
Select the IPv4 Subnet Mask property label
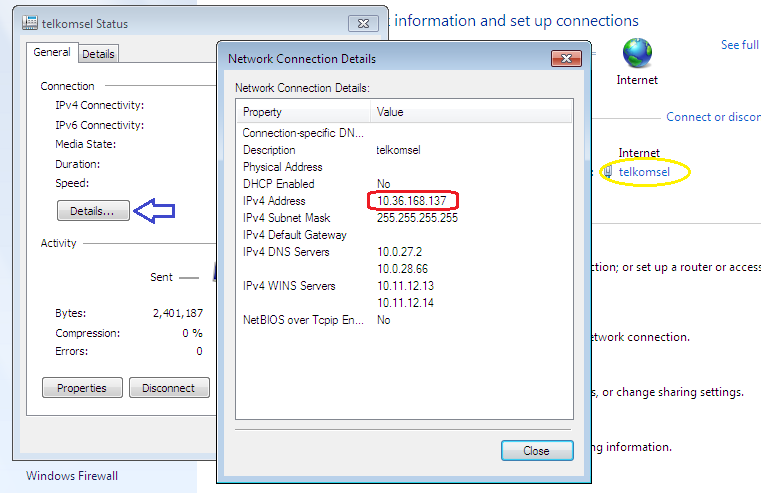tap(286, 218)
